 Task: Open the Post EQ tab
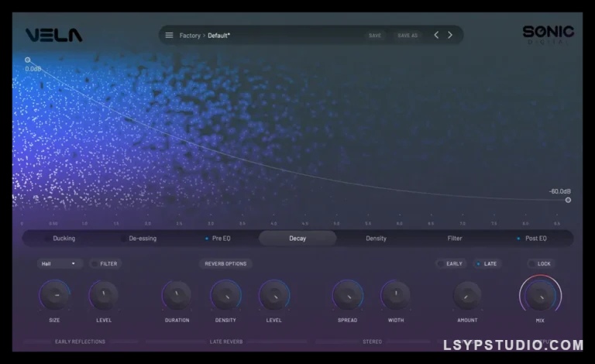(x=535, y=239)
